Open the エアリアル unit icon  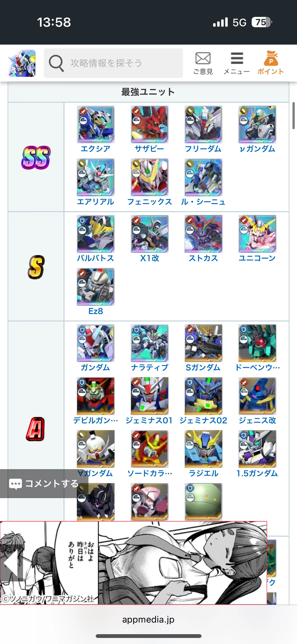point(95,177)
